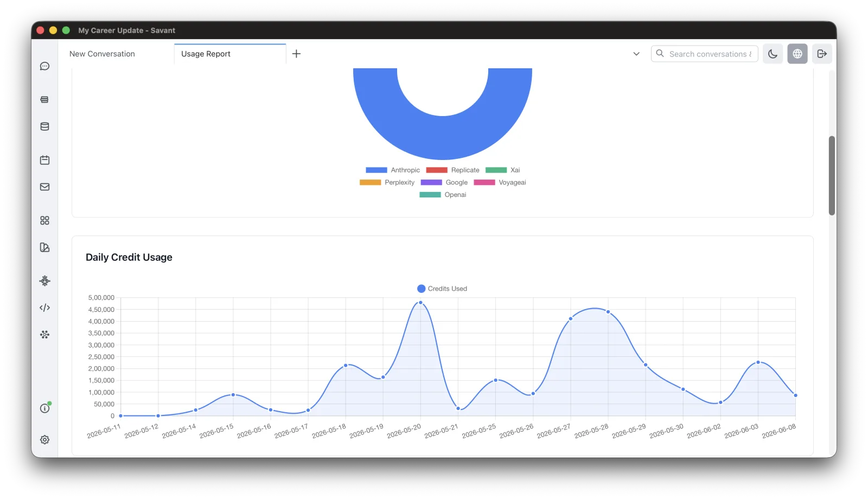Add a new tab with plus icon
This screenshot has width=868, height=499.
coord(296,54)
